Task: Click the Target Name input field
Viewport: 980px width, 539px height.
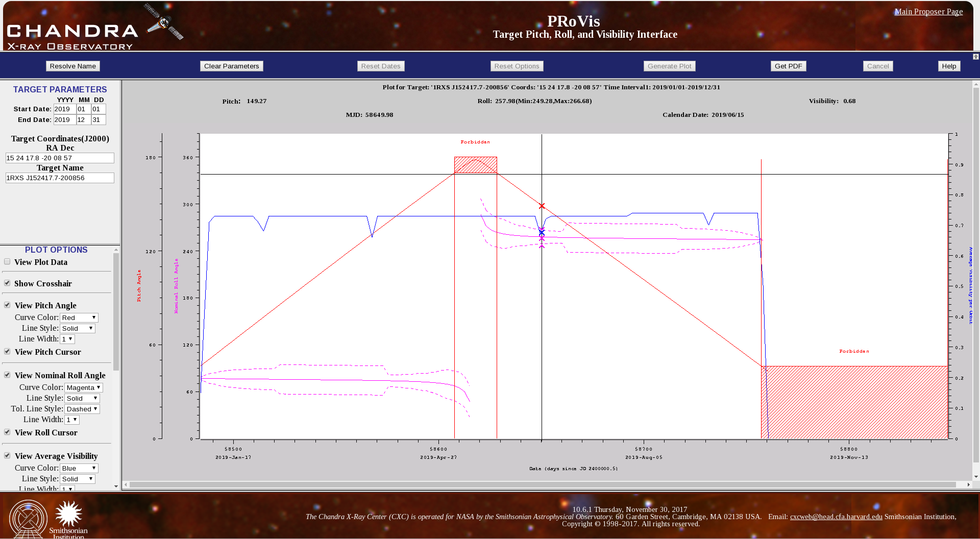Action: (60, 178)
